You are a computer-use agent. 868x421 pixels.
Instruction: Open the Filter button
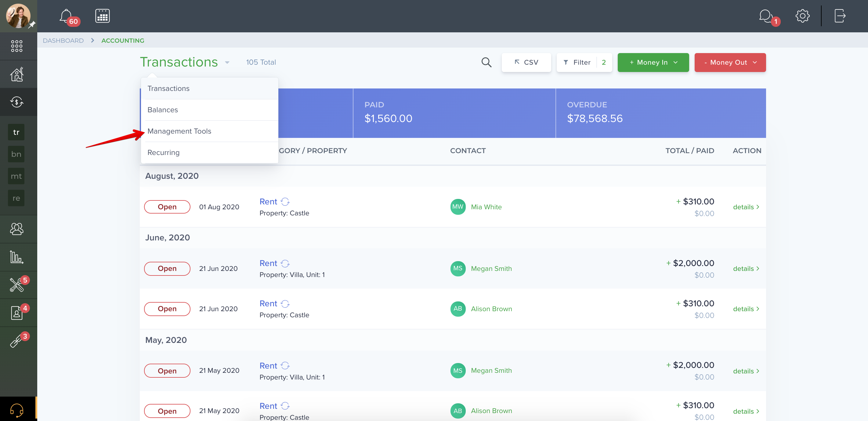click(x=584, y=62)
